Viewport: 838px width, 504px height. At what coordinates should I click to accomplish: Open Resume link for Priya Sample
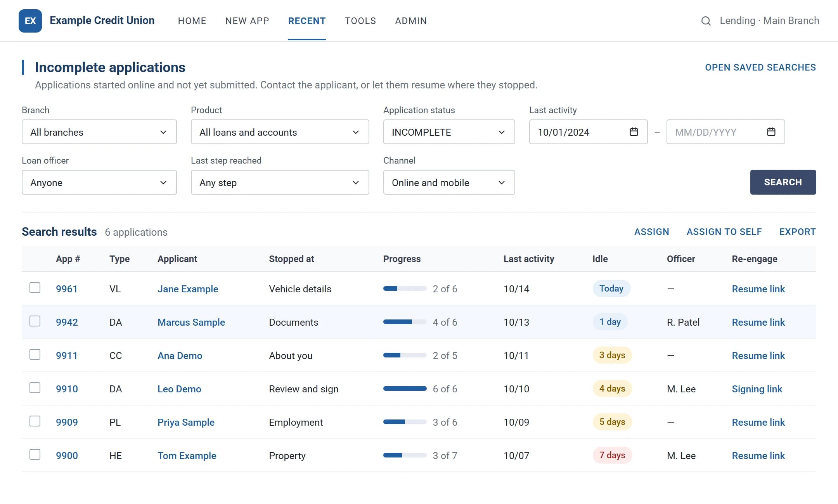(758, 422)
